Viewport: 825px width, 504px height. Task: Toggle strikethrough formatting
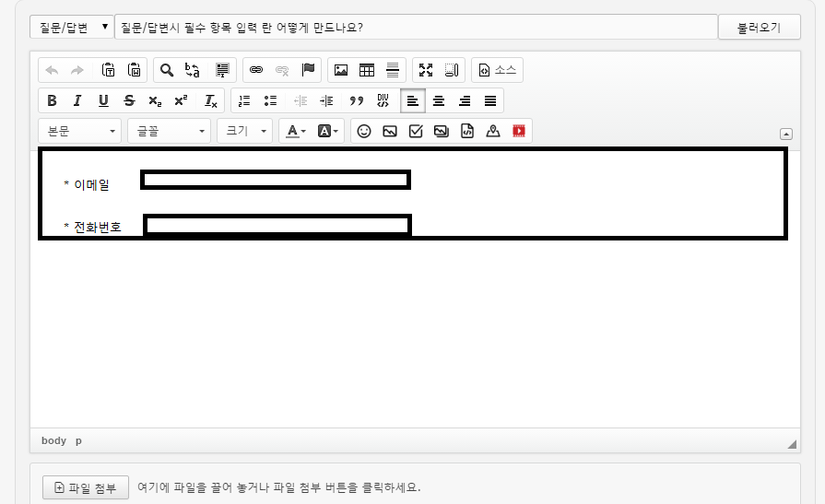(x=129, y=100)
